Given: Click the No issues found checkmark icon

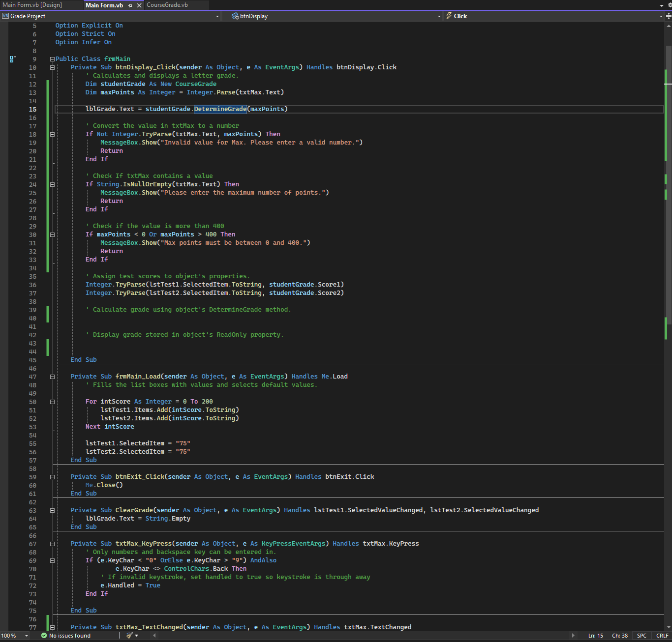Looking at the screenshot, I should pos(44,636).
